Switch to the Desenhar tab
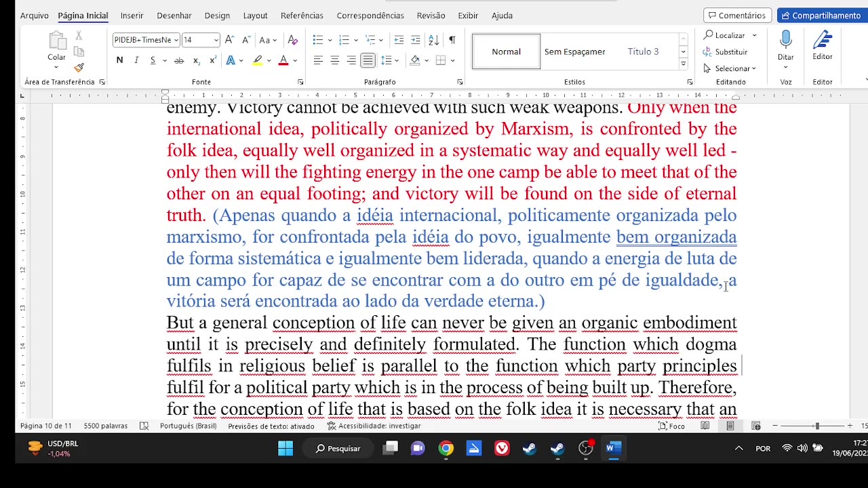This screenshot has width=868, height=488. (x=174, y=15)
